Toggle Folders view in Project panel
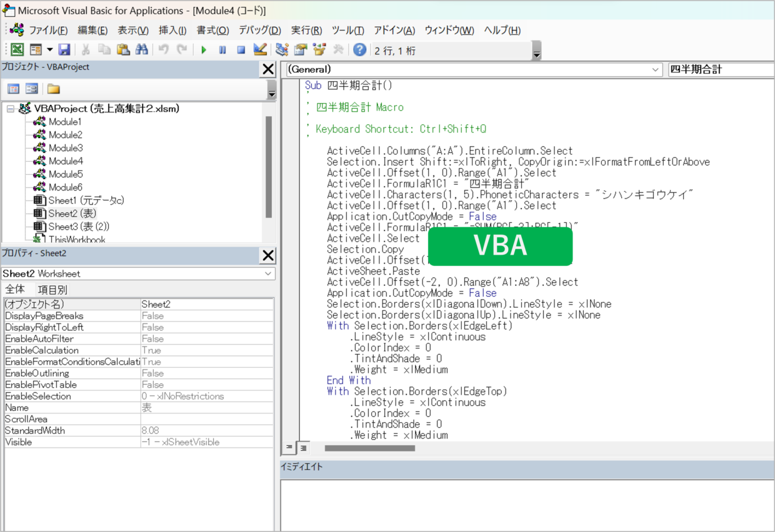Screen dimensions: 775x532 53,89
